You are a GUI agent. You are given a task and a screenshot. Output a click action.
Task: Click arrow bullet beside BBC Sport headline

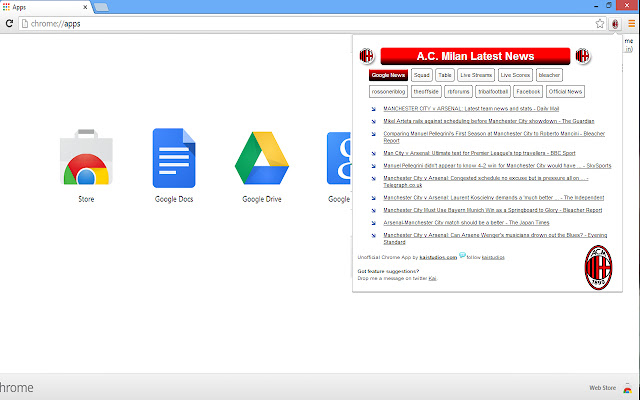point(373,153)
